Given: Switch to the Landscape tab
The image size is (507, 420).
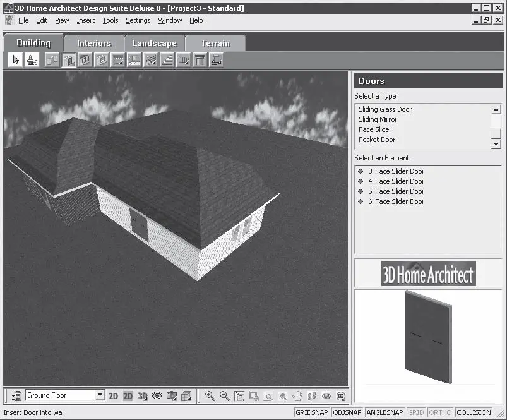Looking at the screenshot, I should pyautogui.click(x=154, y=44).
